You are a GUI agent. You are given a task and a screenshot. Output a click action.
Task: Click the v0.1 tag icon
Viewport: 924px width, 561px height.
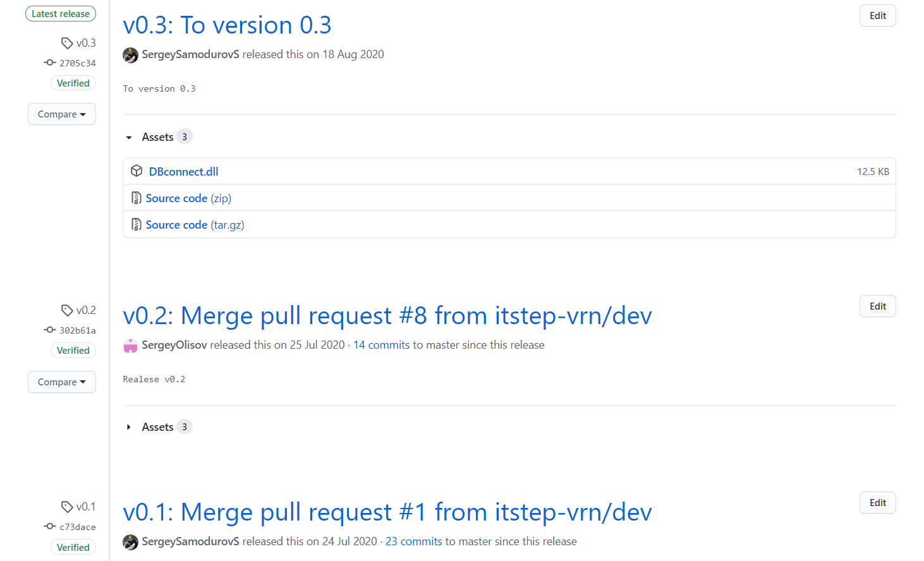point(67,507)
